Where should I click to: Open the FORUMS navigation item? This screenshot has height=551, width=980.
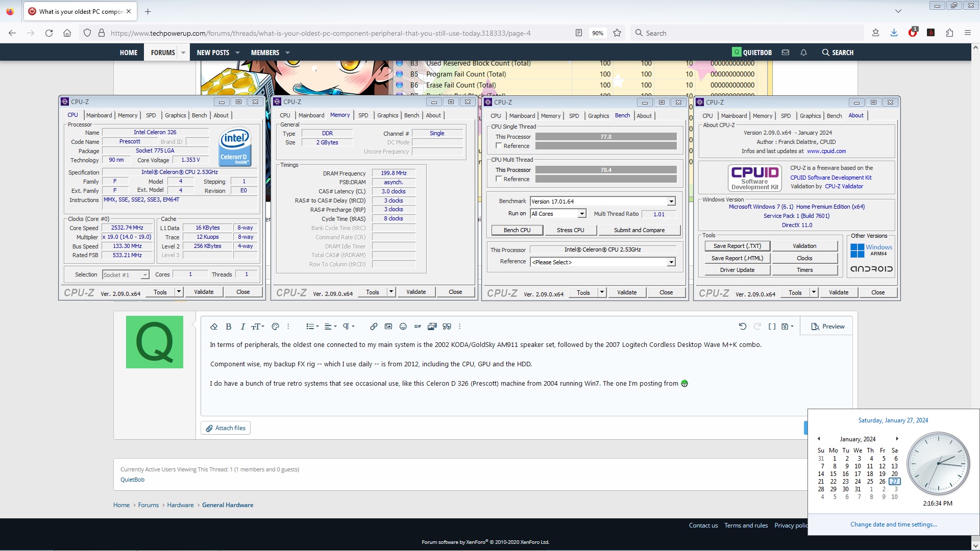pyautogui.click(x=163, y=53)
